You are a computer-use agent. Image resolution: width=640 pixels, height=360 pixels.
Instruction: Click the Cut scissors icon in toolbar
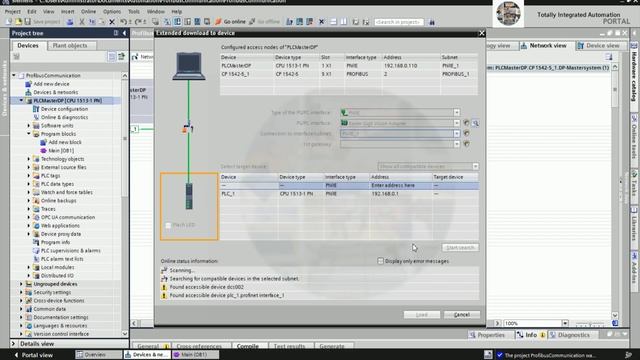click(x=82, y=22)
